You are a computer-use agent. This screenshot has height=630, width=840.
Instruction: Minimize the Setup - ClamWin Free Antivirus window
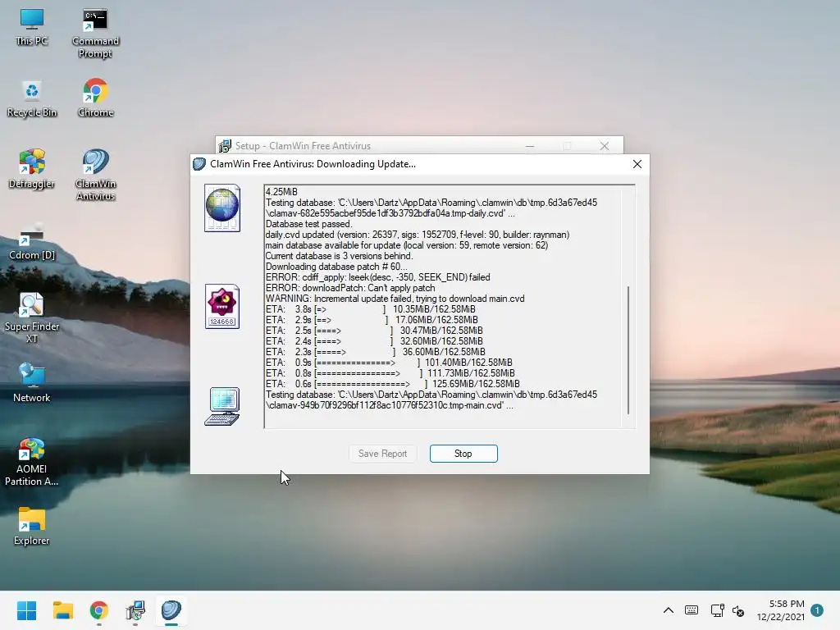pos(530,146)
